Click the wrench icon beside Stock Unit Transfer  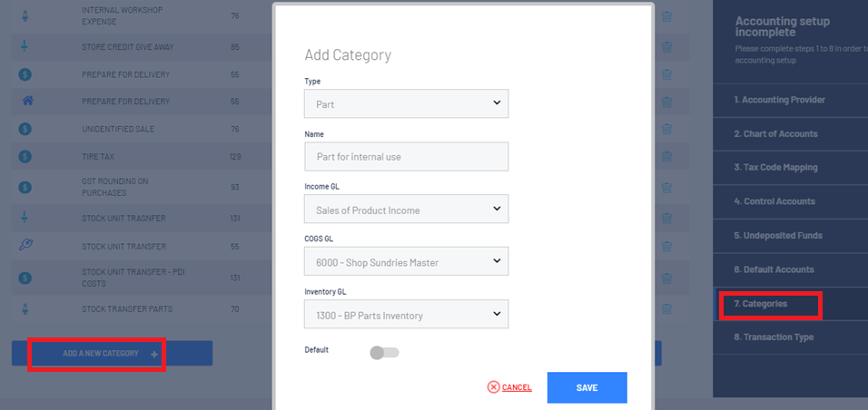[25, 246]
